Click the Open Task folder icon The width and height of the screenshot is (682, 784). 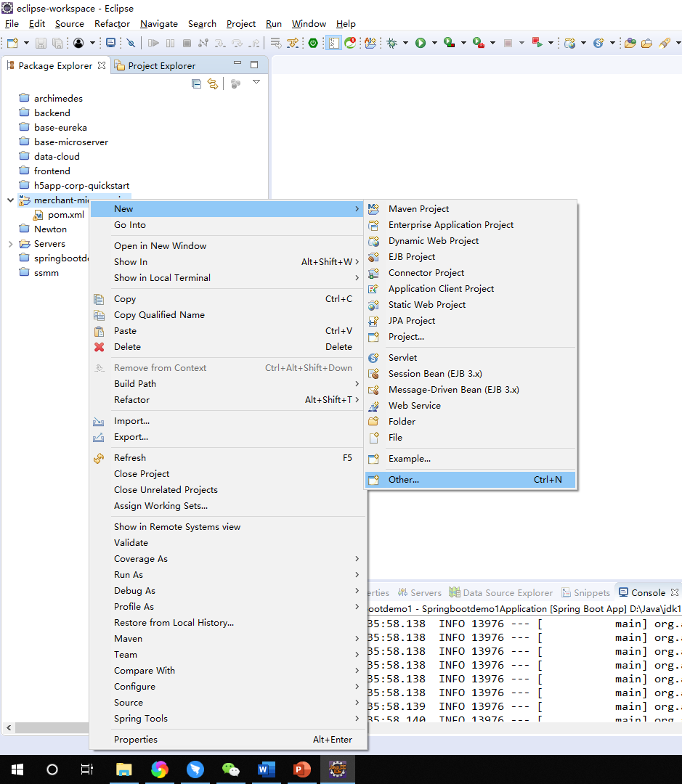tap(646, 43)
